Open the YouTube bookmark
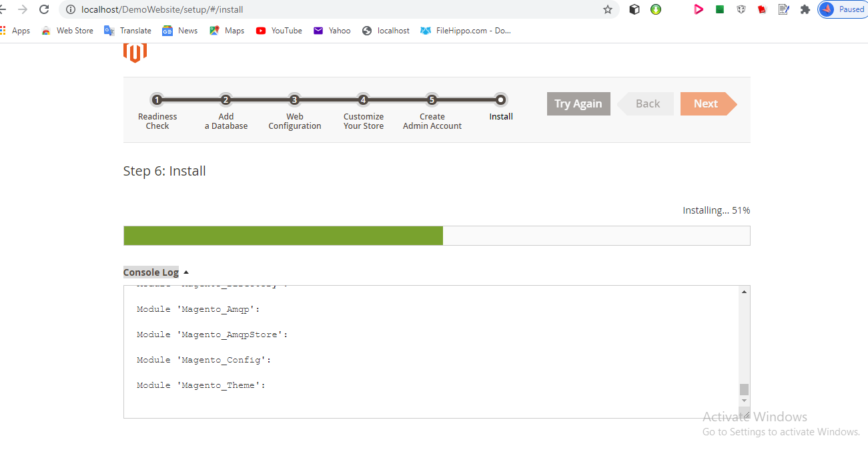The height and width of the screenshot is (454, 868). click(279, 31)
